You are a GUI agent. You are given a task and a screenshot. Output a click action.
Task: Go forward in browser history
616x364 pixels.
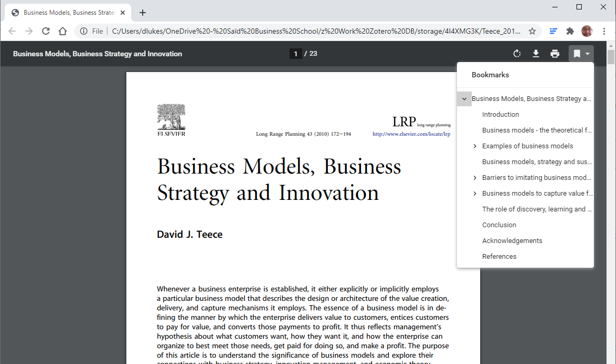coord(28,31)
